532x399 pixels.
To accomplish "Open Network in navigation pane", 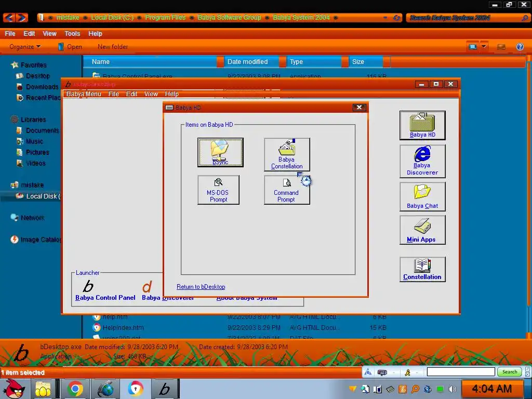I will [x=33, y=218].
